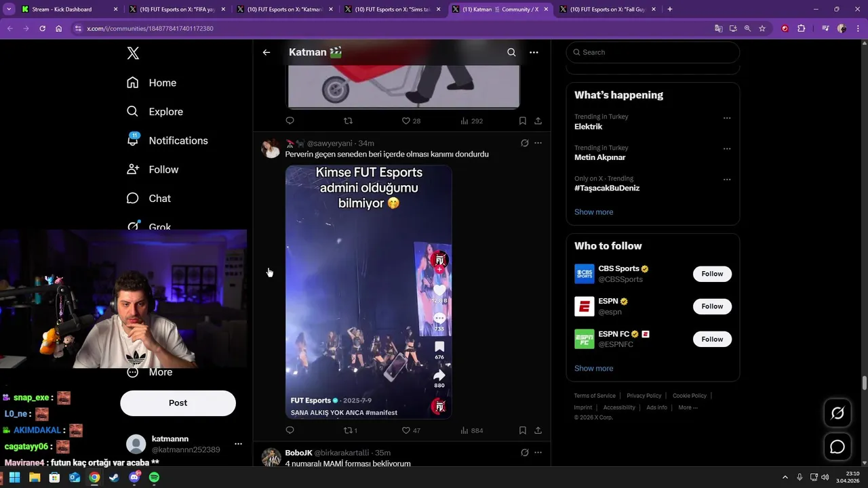868x488 pixels.
Task: Open Steam from the taskbar
Action: (x=114, y=477)
